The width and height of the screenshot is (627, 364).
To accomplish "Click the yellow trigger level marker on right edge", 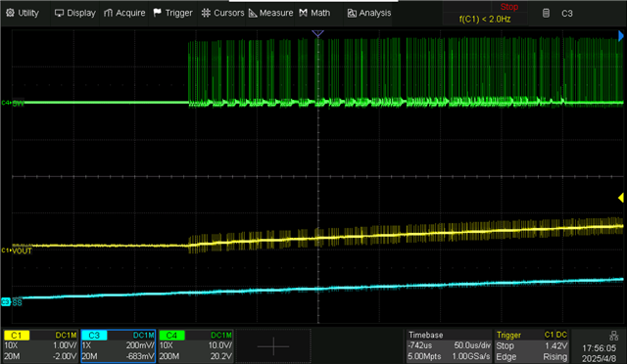I will pos(620,198).
